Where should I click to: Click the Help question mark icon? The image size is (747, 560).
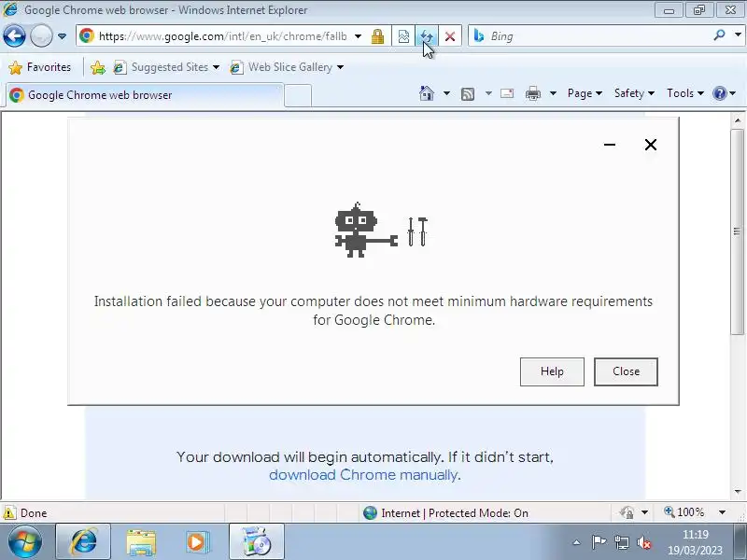pos(719,93)
